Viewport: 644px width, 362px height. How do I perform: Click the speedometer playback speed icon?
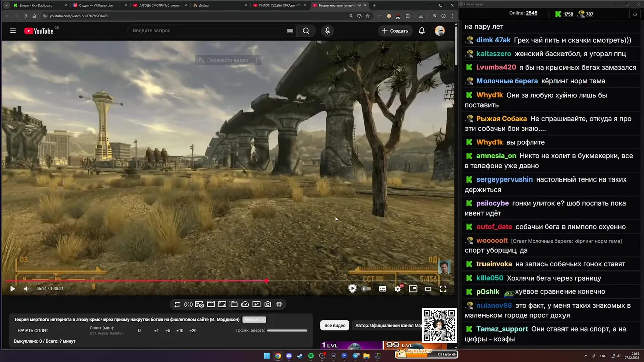pyautogui.click(x=245, y=304)
